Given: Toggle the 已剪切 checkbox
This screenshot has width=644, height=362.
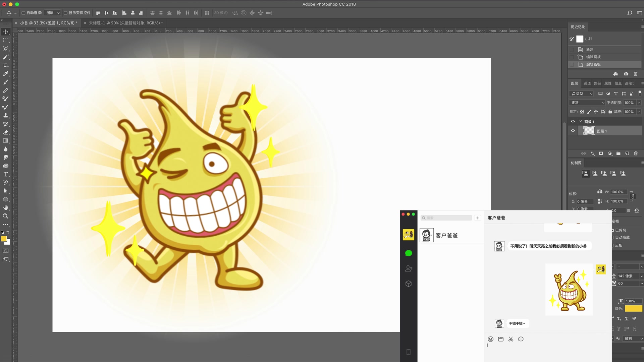Looking at the screenshot, I should click(612, 230).
